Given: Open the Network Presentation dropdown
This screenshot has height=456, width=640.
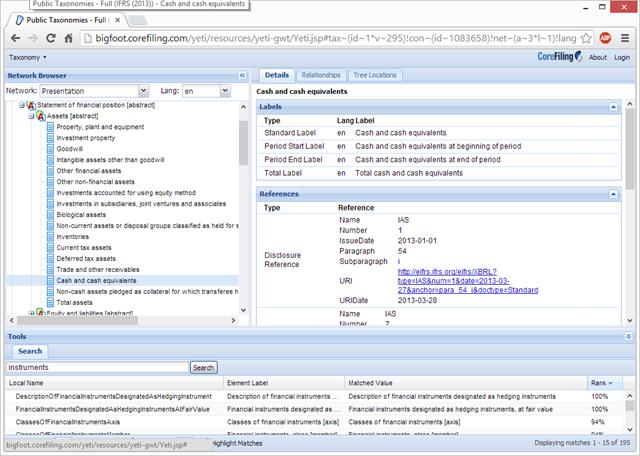Looking at the screenshot, I should (x=143, y=91).
